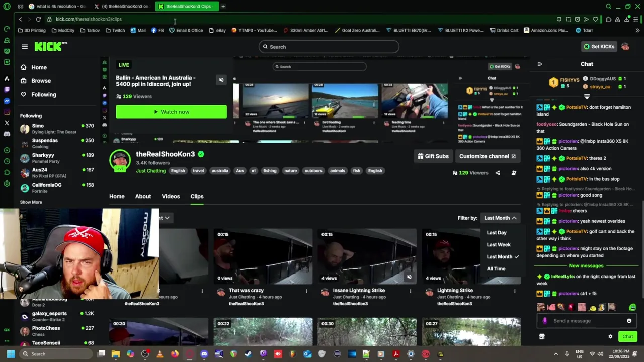Select the Last Day filter option
This screenshot has height=362, width=644.
(497, 233)
